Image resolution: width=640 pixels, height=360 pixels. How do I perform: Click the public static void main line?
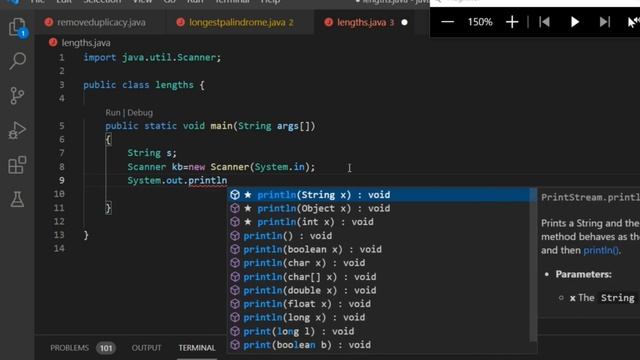pyautogui.click(x=210, y=126)
